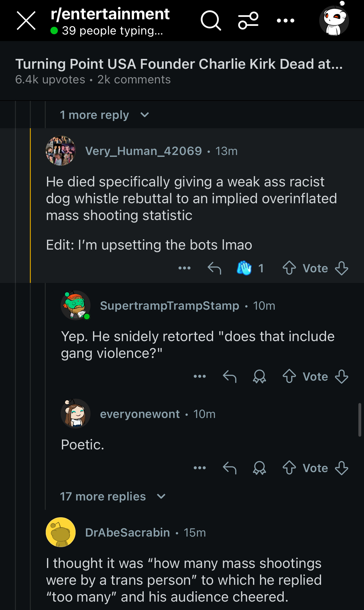Close the comment thread with X

[x=26, y=21]
